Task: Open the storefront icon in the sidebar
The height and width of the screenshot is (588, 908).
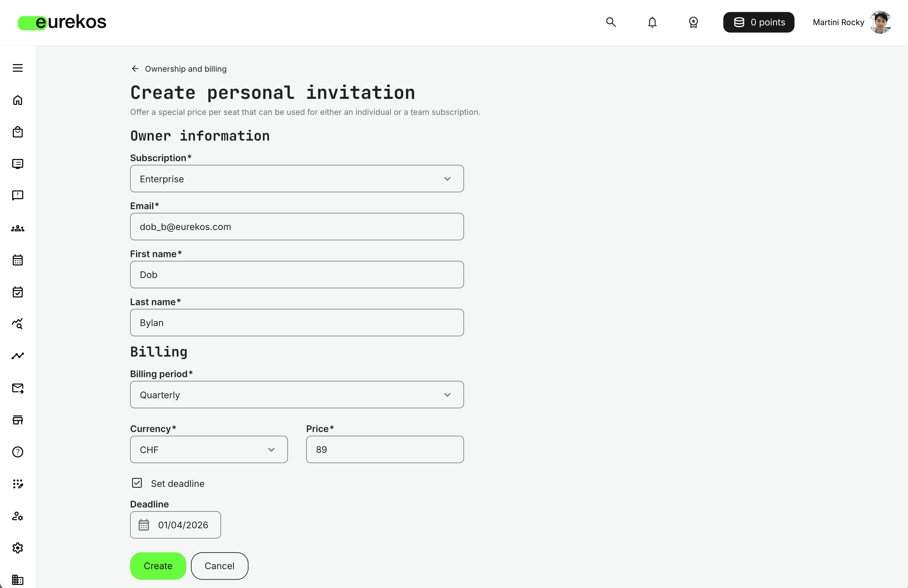Action: (x=17, y=420)
